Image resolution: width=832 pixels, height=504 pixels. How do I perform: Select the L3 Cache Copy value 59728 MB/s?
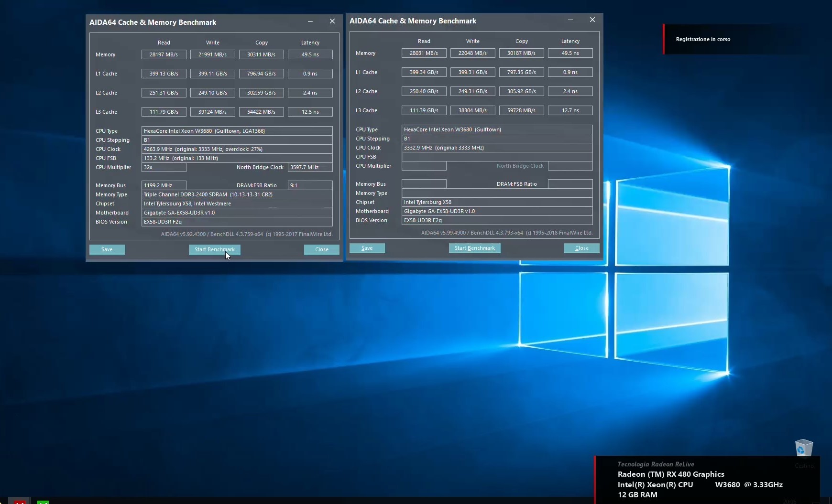tap(522, 110)
